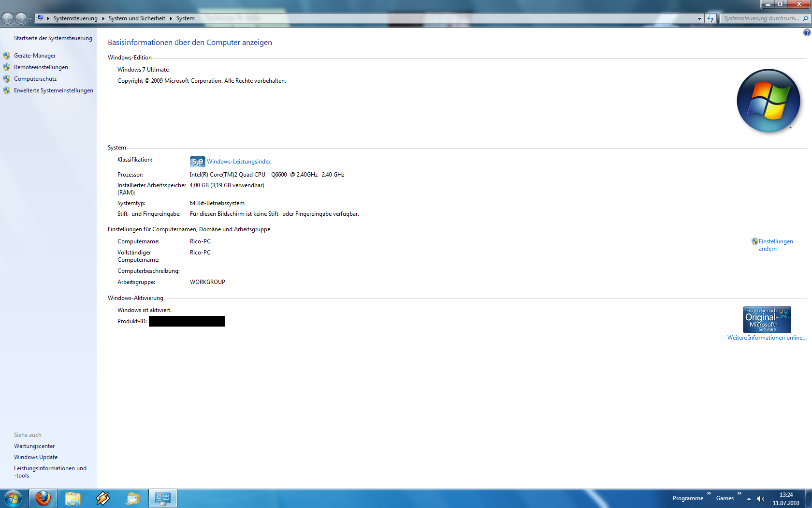Screen dimensions: 812x508
Task: Open Wartungscenter under Siehe auch
Action: point(34,446)
